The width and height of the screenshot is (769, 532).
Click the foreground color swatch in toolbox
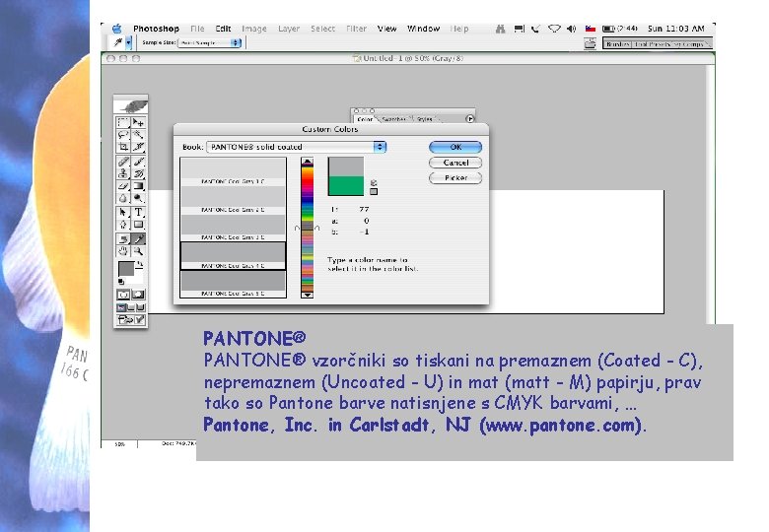click(x=126, y=269)
